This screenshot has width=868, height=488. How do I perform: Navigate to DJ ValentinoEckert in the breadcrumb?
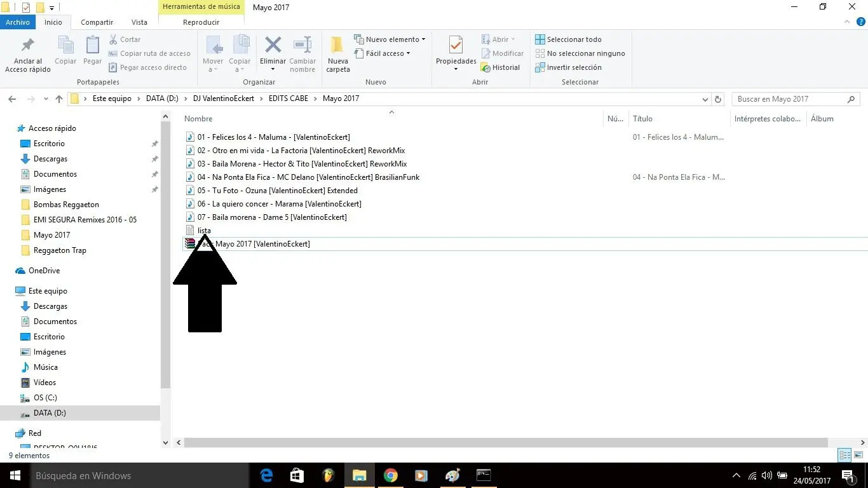pos(224,98)
